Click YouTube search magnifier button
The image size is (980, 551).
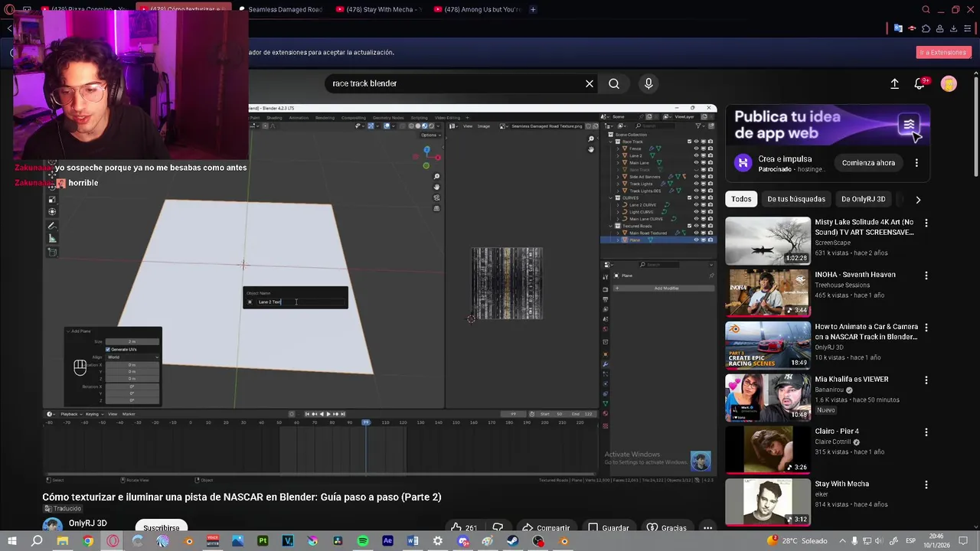[x=614, y=83]
